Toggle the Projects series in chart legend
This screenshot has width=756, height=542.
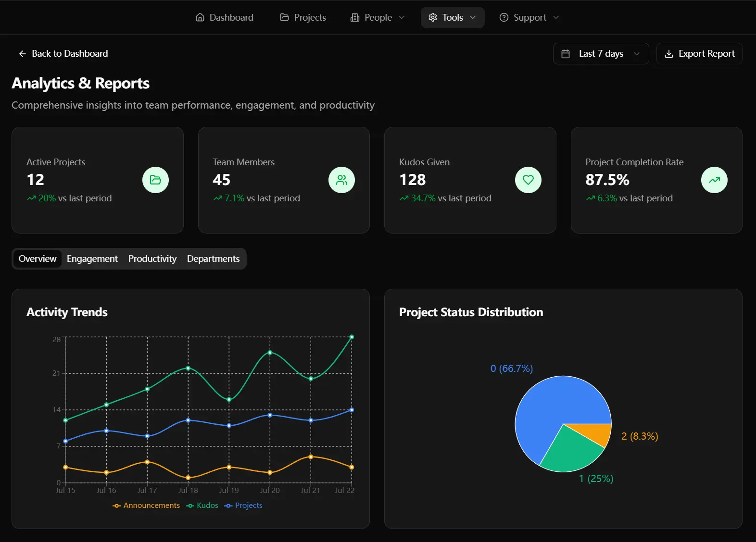[243, 505]
